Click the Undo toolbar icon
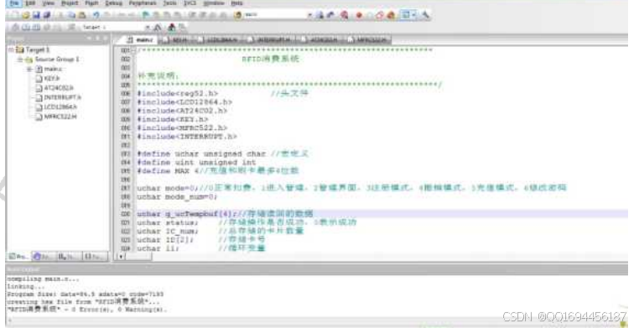The width and height of the screenshot is (644, 328). tap(96, 15)
